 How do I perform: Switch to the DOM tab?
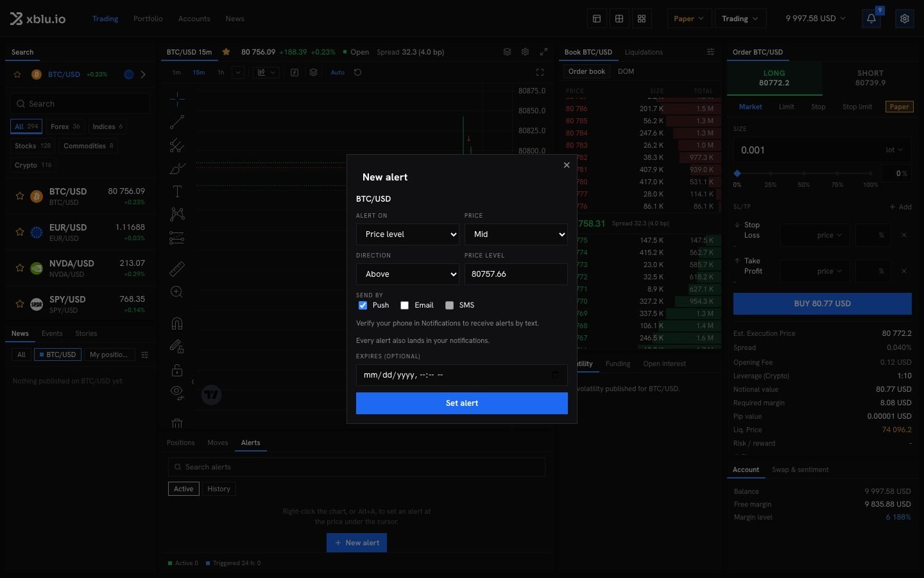(x=626, y=71)
